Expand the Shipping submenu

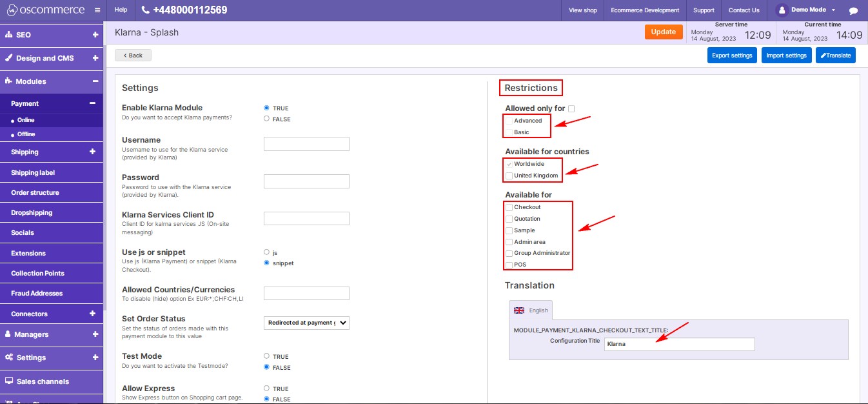(x=92, y=152)
